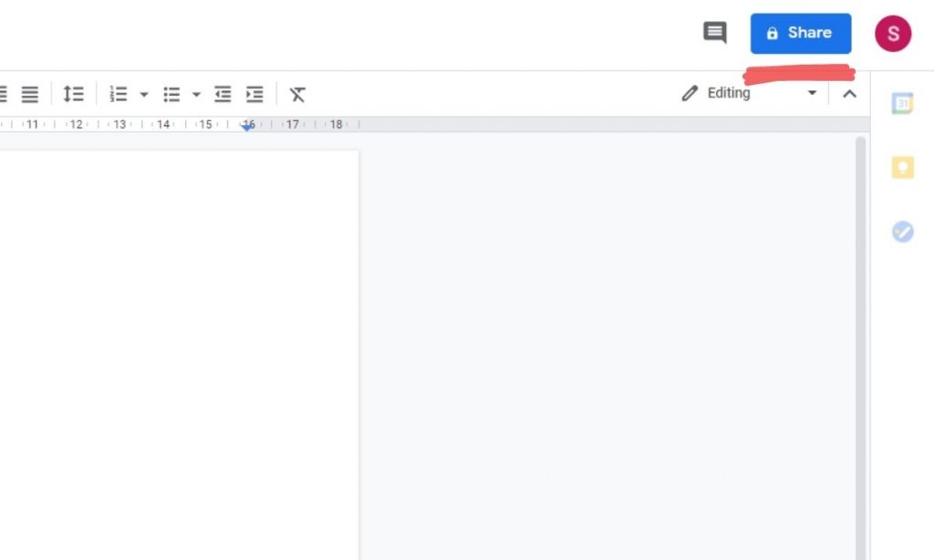
Task: Increase the paragraph indent
Action: pyautogui.click(x=254, y=94)
